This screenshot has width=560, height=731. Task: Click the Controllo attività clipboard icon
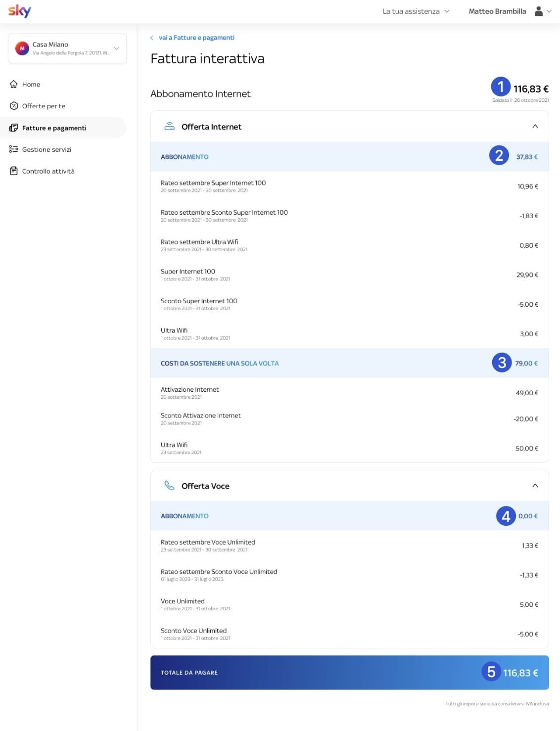tap(14, 171)
